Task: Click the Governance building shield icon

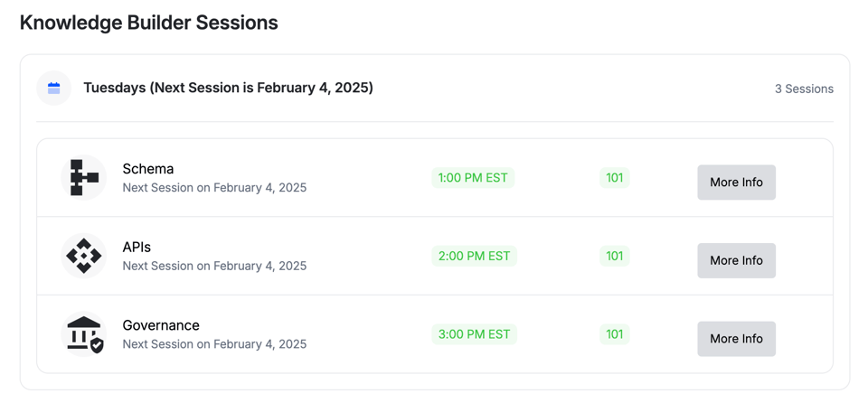Action: coord(83,334)
